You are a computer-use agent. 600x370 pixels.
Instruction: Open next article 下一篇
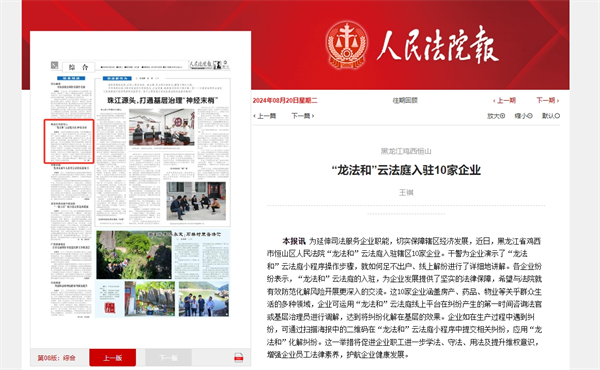(303, 116)
